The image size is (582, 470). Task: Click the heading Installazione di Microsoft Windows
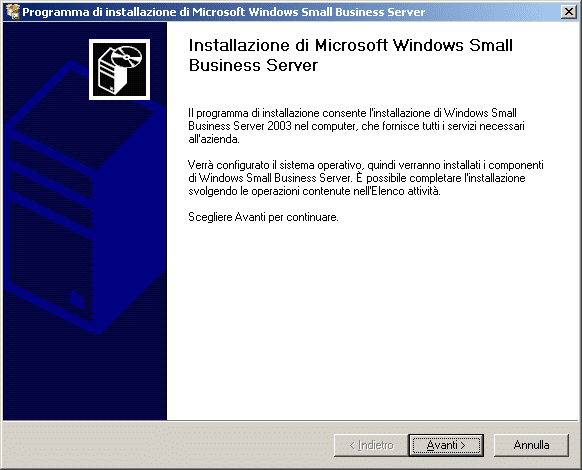point(350,55)
